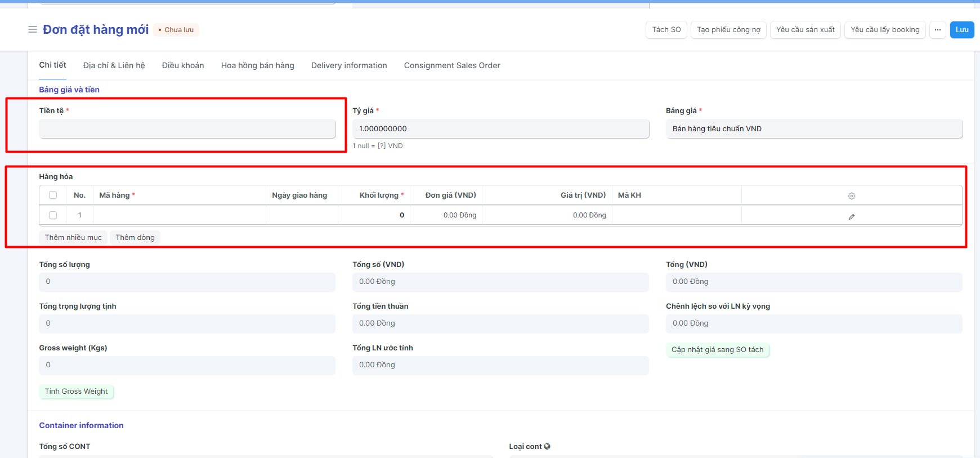The width and height of the screenshot is (980, 458).
Task: Tick the select-all checkbox in table header
Action: [53, 195]
